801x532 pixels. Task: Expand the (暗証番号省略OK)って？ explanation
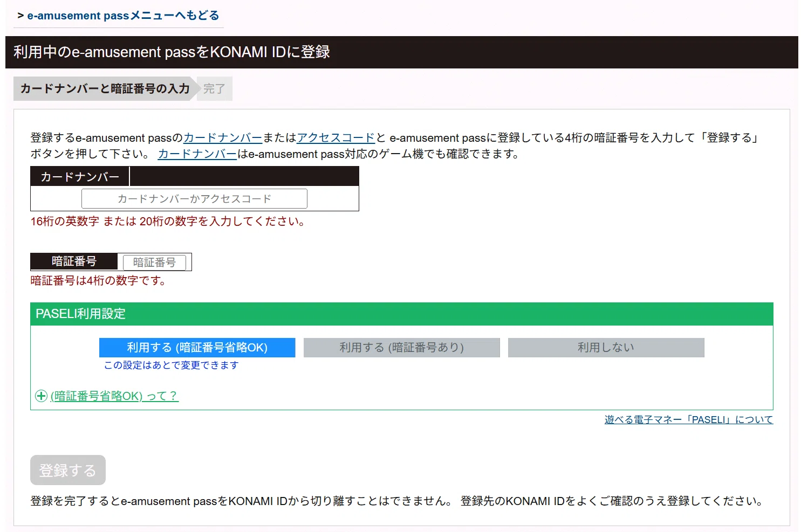click(114, 396)
